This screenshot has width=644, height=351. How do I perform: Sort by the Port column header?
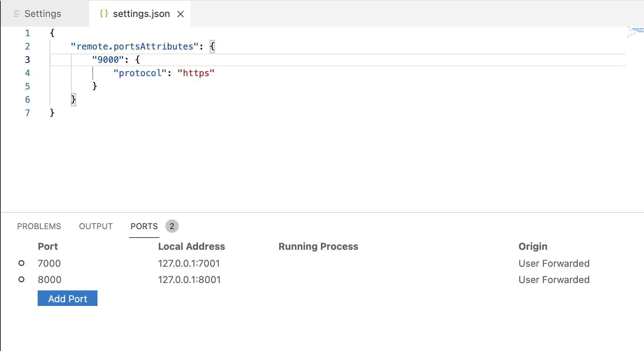[48, 246]
